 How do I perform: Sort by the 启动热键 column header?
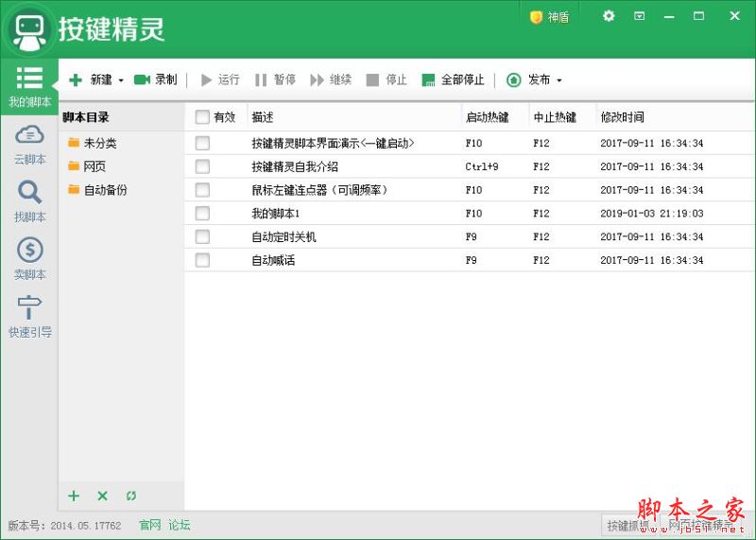pos(495,116)
